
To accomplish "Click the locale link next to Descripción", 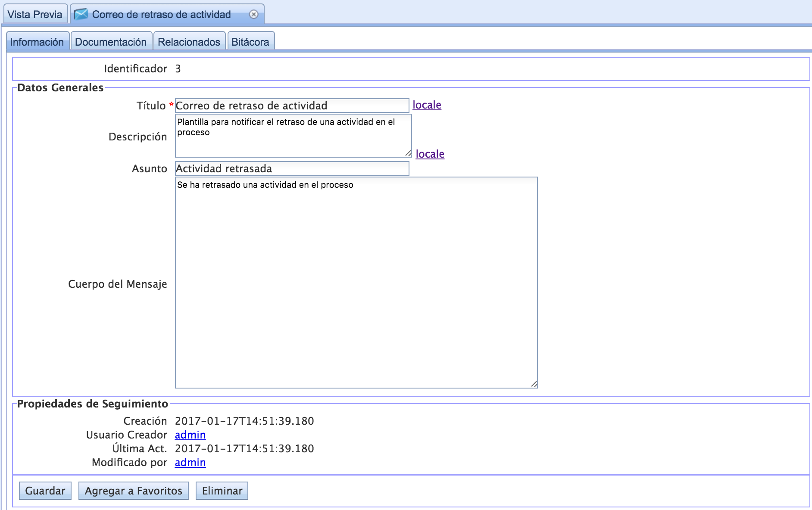I will [430, 154].
